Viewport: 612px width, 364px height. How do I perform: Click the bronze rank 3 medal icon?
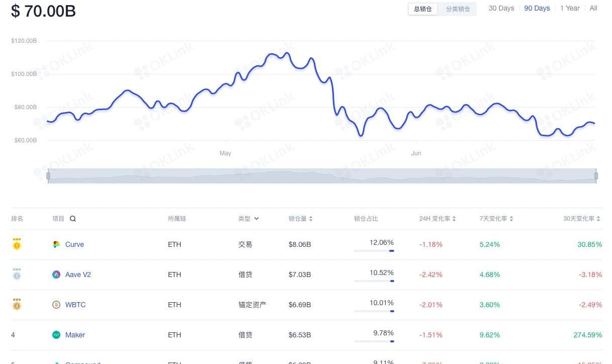[x=17, y=305]
